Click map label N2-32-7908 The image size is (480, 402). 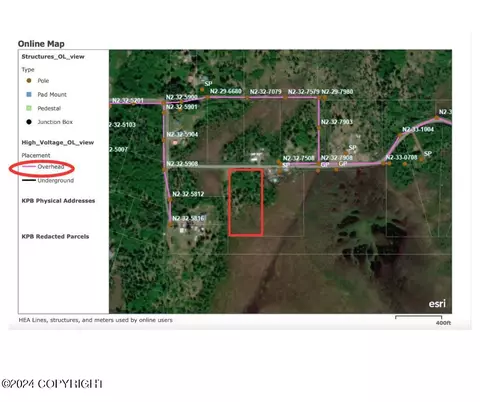point(337,158)
